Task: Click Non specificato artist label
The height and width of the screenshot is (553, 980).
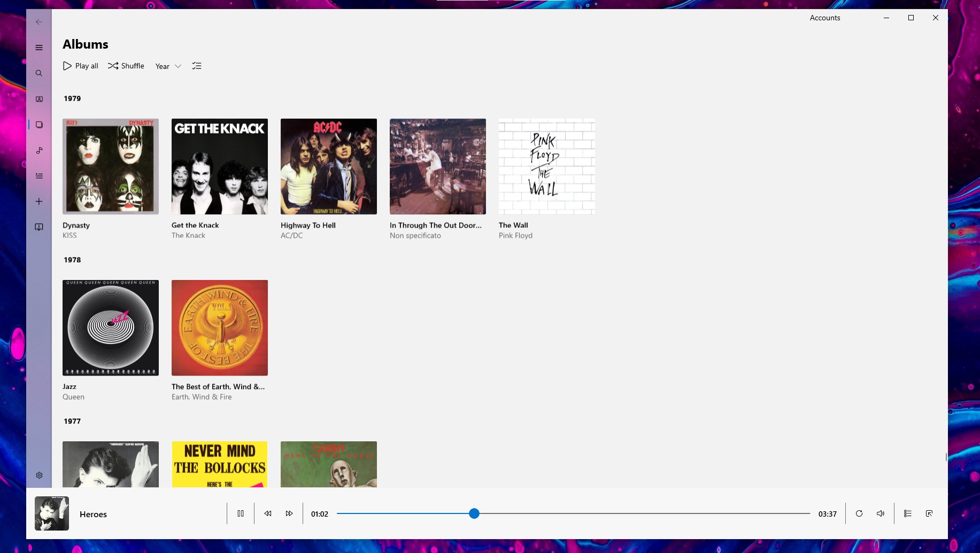Action: [x=415, y=236]
